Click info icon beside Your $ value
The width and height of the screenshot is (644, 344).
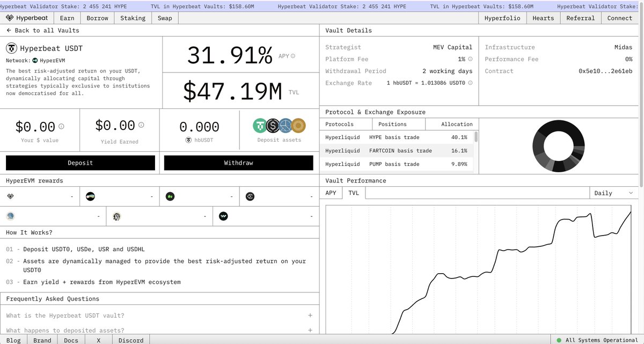coord(61,126)
